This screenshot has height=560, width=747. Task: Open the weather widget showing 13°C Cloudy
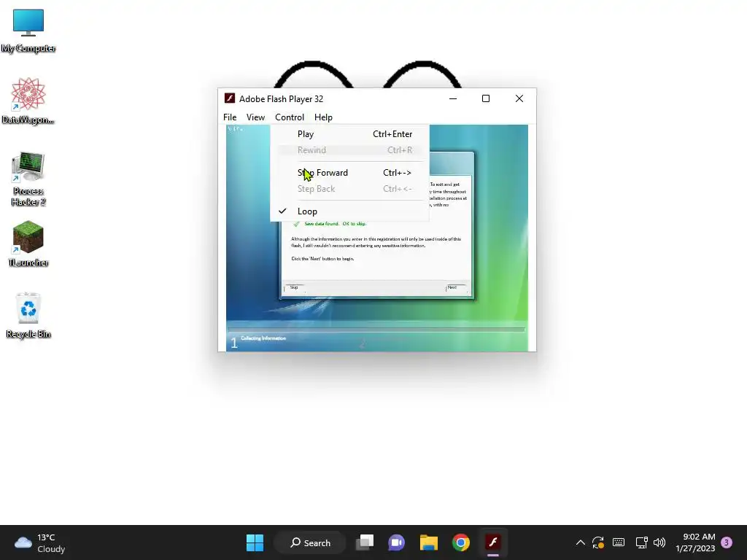[x=40, y=542]
